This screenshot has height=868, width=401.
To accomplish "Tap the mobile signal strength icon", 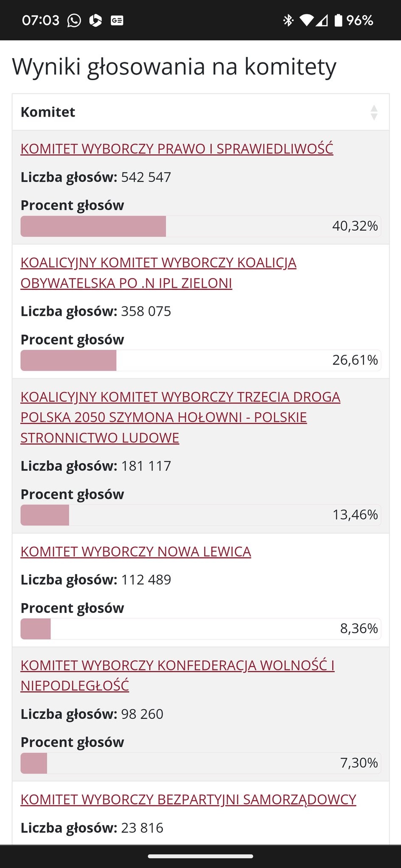I will (x=322, y=20).
